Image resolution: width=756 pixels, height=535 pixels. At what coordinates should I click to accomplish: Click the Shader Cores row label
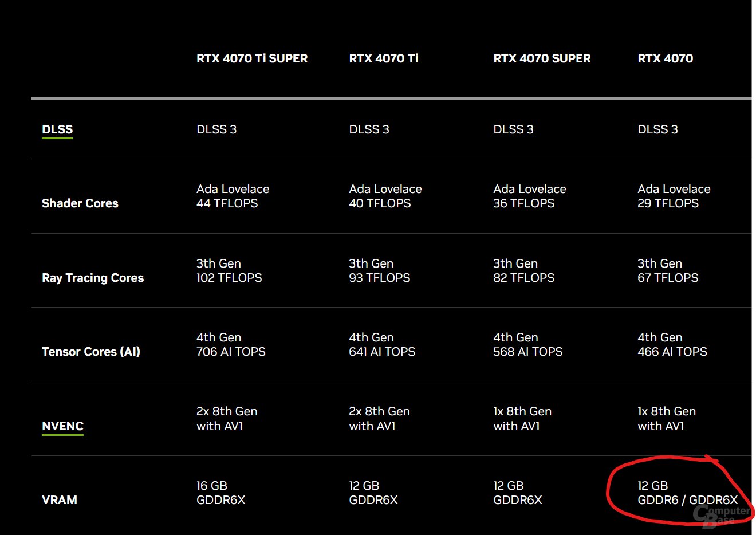coord(80,203)
